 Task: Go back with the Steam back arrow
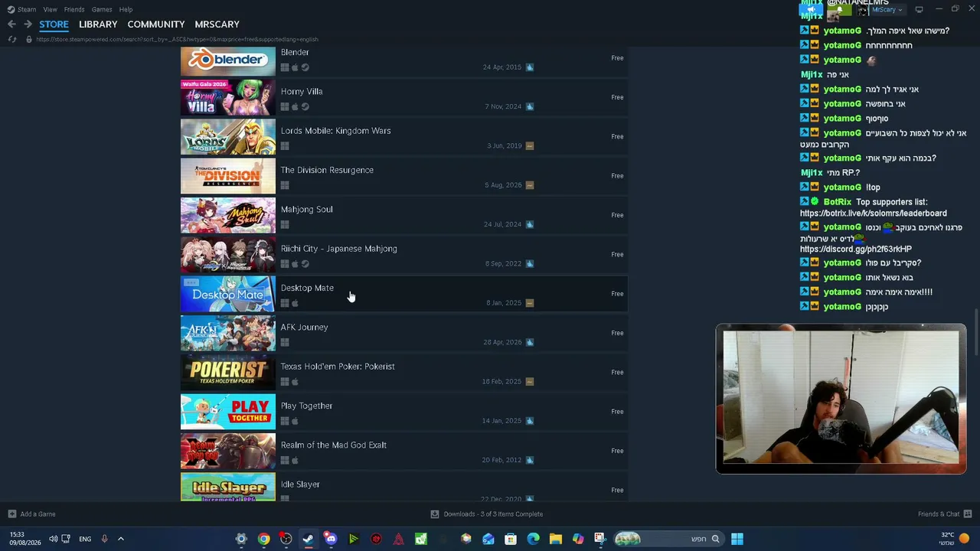11,24
